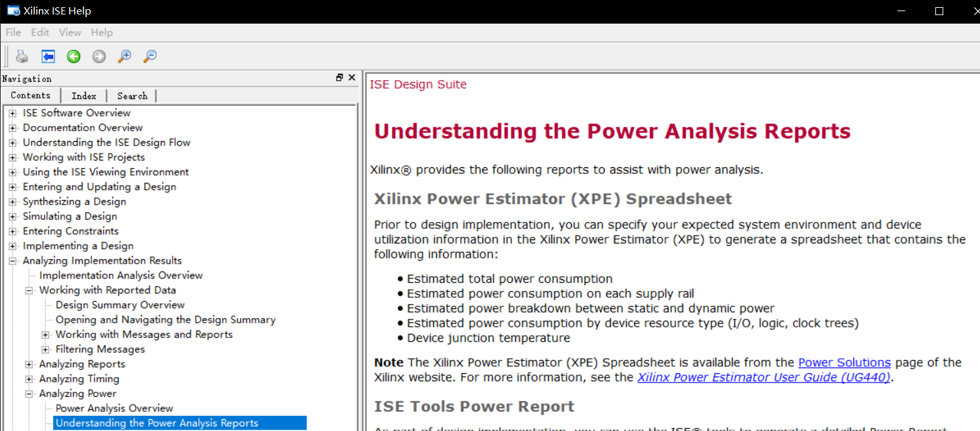Switch to the Search tab
980x431 pixels.
(131, 96)
